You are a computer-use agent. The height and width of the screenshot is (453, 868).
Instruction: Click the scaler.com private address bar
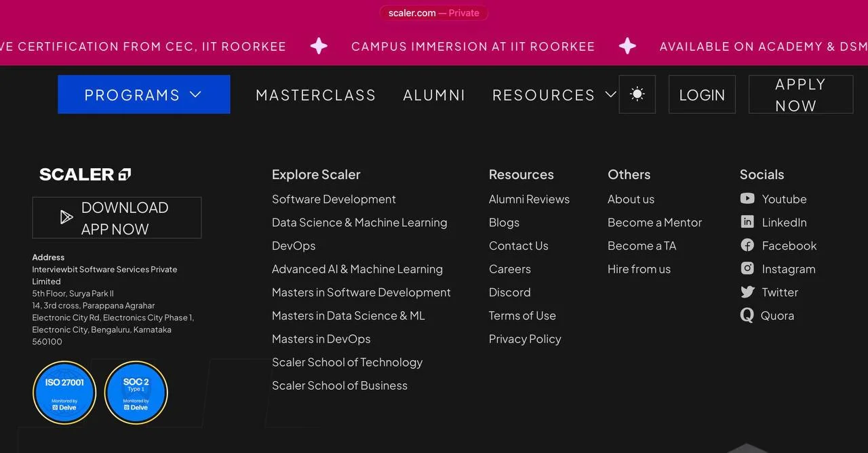(433, 13)
